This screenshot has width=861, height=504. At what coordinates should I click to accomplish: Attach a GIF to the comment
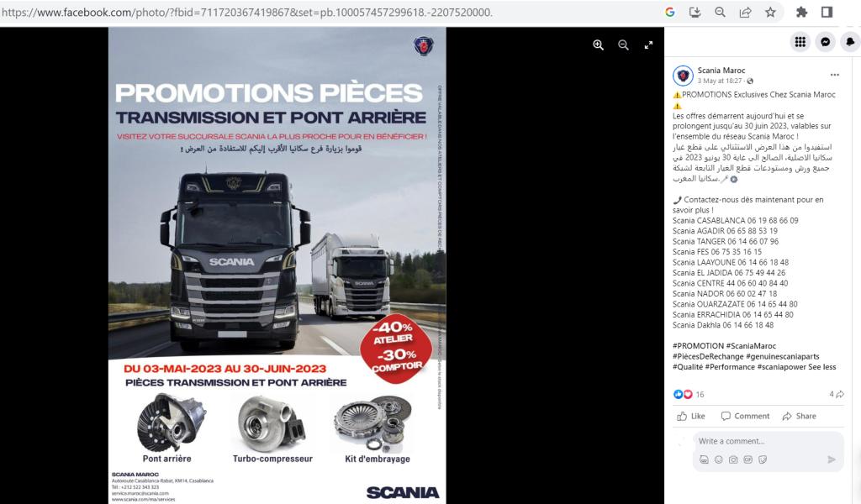pyautogui.click(x=747, y=459)
